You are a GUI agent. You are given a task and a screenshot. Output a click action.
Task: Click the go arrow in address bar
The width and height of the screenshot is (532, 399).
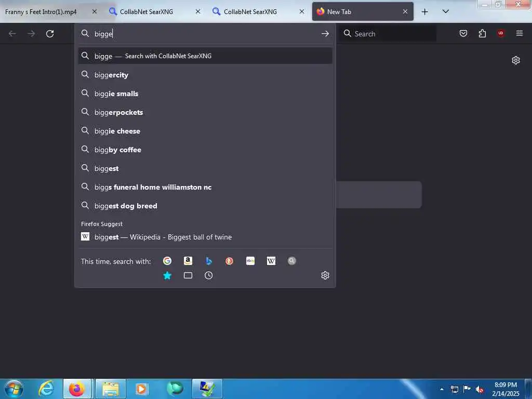325,34
